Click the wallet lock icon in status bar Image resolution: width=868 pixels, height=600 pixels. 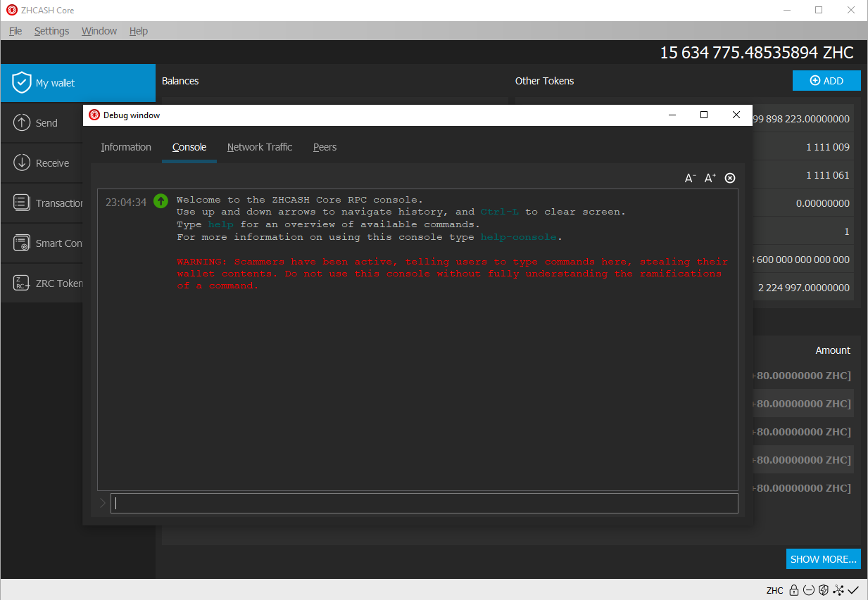794,590
